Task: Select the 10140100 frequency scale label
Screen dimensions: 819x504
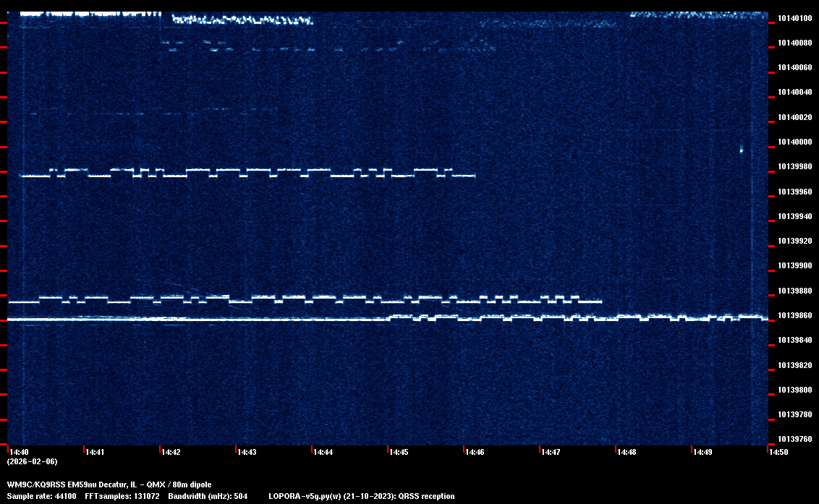Action: [794, 18]
